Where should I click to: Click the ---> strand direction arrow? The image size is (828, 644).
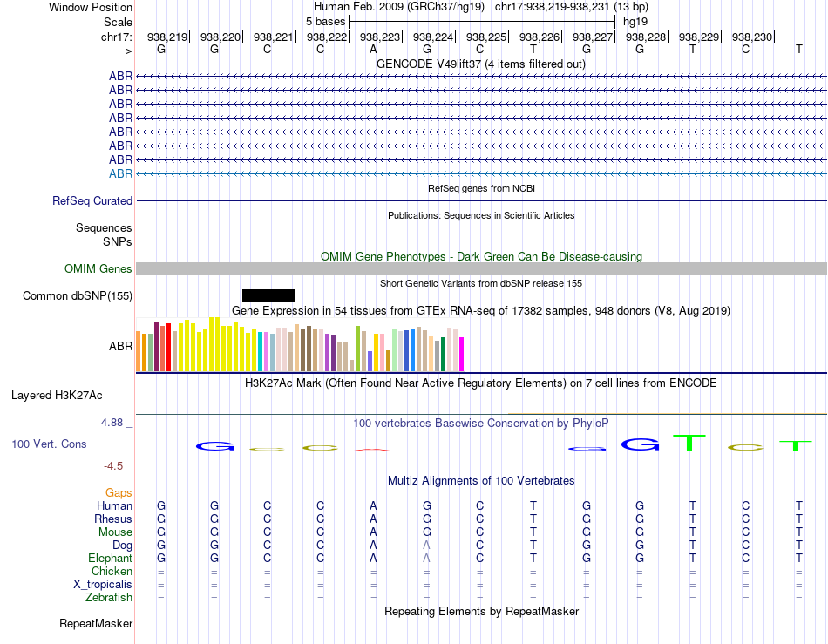(123, 51)
